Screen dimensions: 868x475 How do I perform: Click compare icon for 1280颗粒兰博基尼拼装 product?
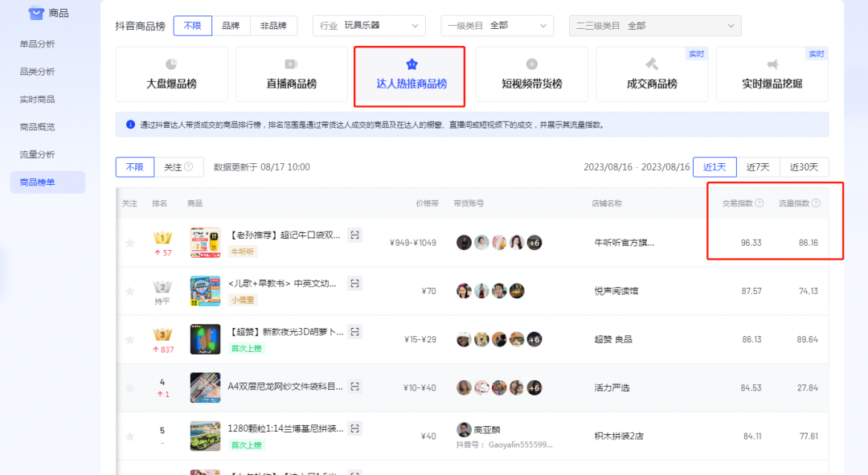(355, 428)
